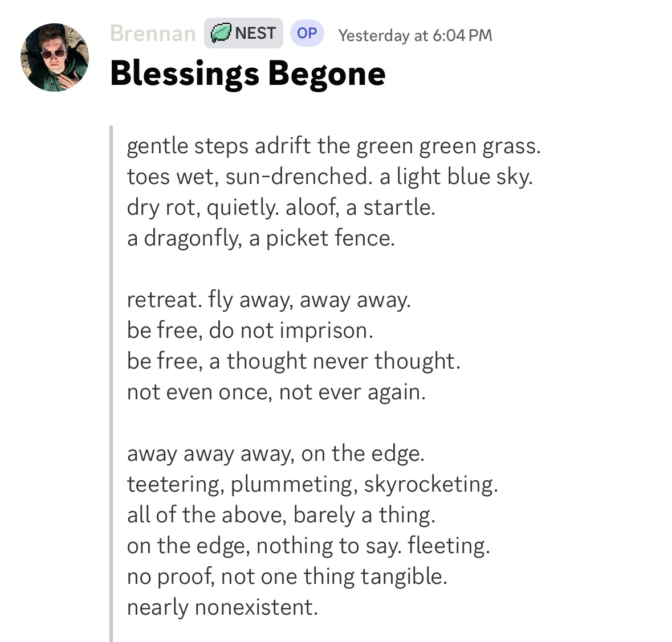Image resolution: width=672 pixels, height=642 pixels.
Task: Click Brennan's profile avatar
Action: [x=55, y=58]
